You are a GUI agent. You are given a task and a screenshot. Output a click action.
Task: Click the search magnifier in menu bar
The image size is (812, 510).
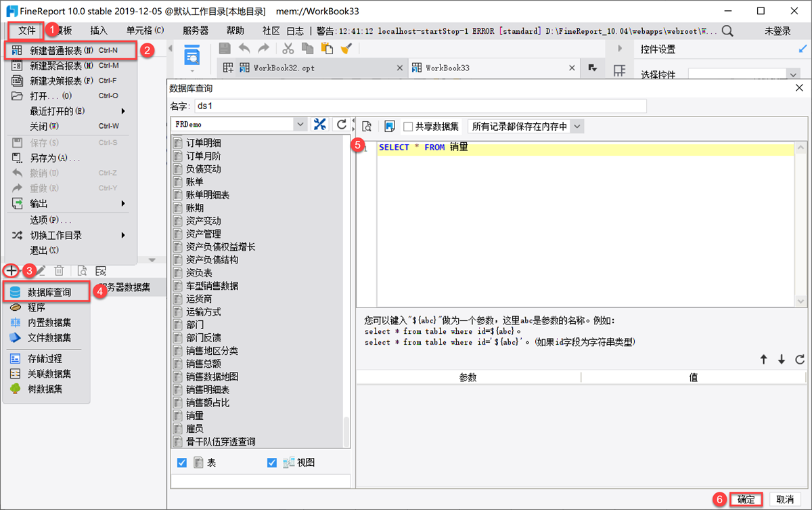click(x=727, y=30)
